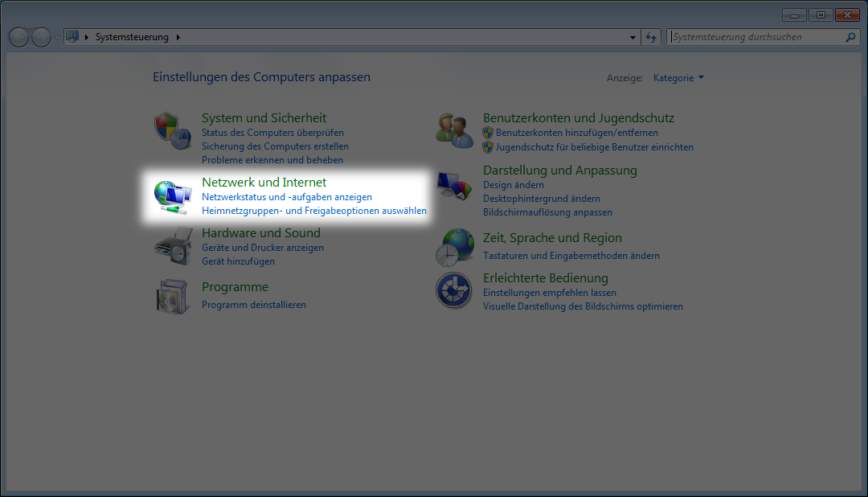Image resolution: width=868 pixels, height=497 pixels.
Task: Click the Back navigation arrow button
Action: point(18,37)
